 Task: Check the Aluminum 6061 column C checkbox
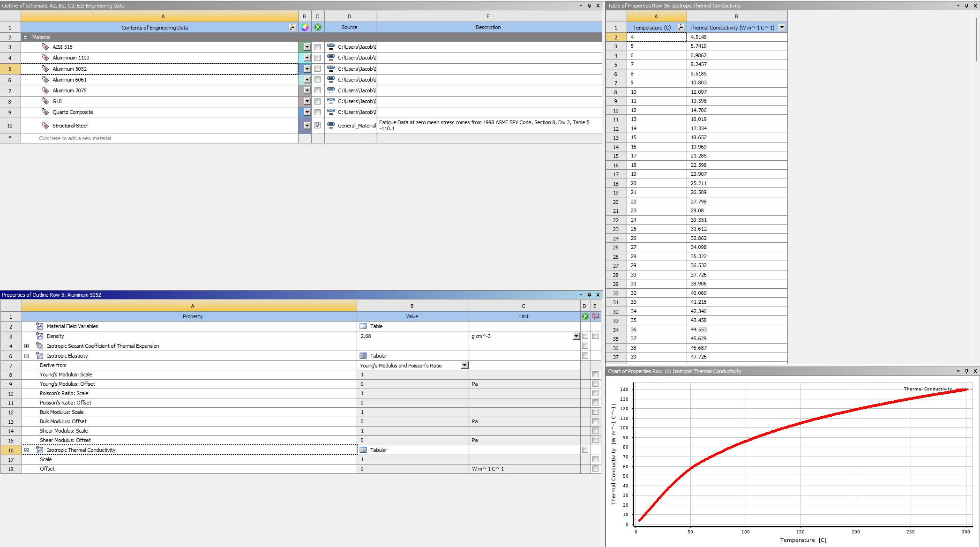tap(318, 80)
